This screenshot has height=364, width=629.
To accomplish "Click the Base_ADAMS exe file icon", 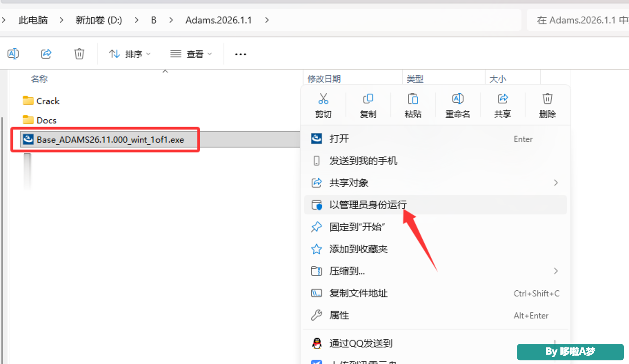I will 28,139.
